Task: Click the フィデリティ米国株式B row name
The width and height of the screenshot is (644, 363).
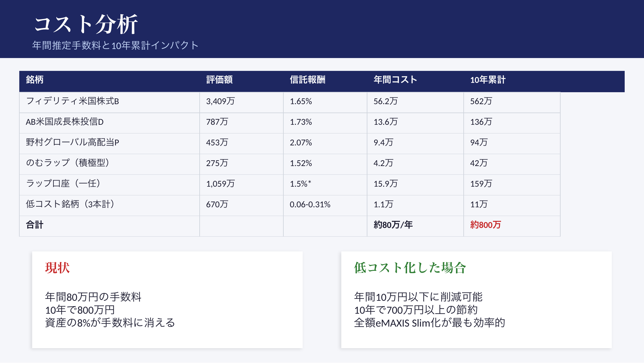Action: [72, 101]
